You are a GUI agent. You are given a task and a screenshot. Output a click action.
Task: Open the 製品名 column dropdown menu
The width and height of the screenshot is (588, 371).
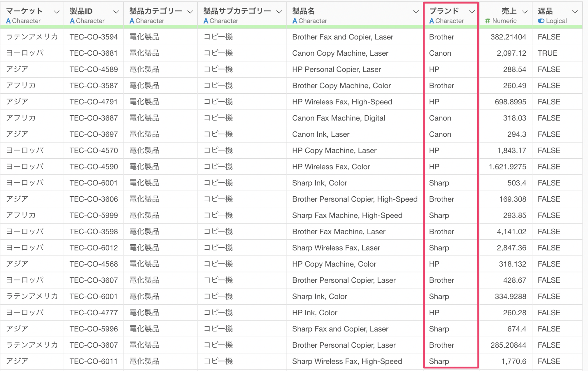(416, 12)
